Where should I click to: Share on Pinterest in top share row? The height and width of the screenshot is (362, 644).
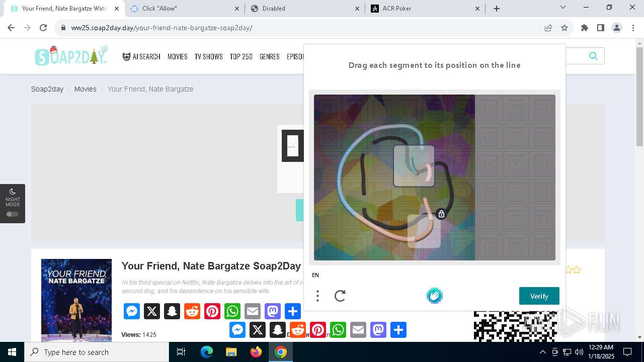point(212,311)
